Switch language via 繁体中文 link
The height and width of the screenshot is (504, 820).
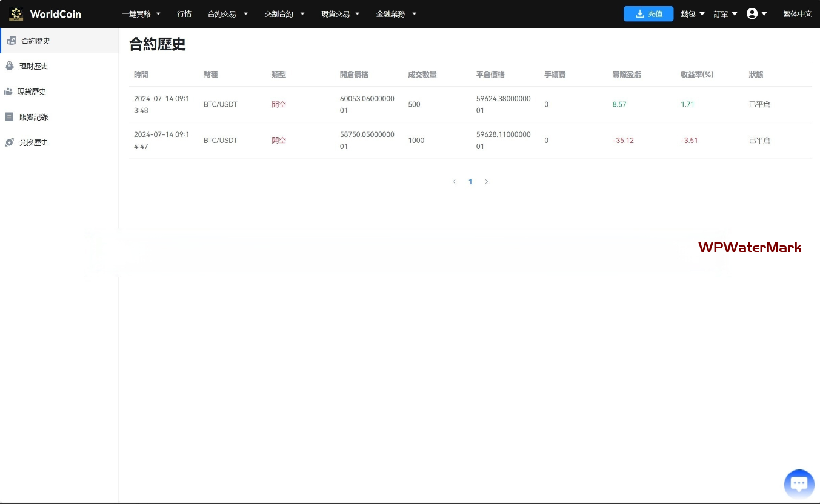[797, 13]
